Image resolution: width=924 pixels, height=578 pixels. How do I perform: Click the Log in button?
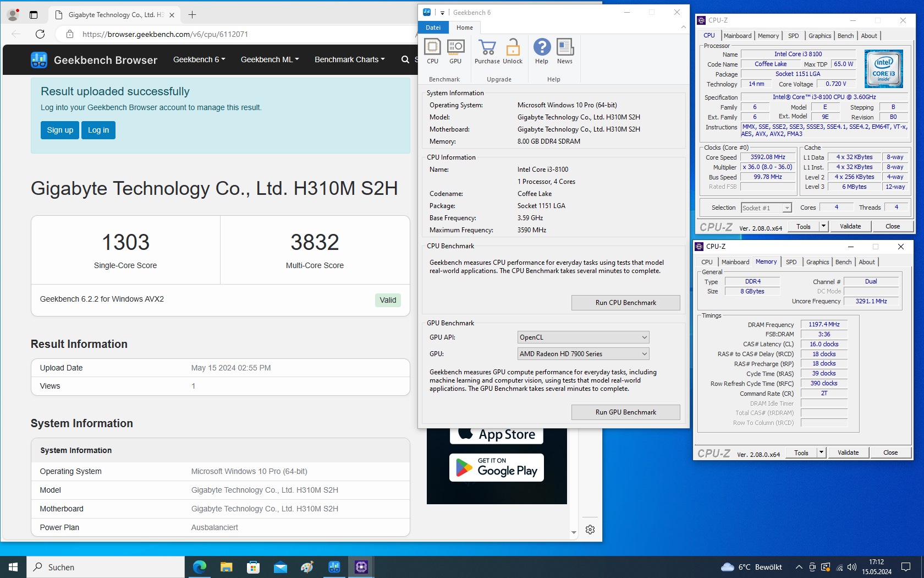(x=98, y=130)
